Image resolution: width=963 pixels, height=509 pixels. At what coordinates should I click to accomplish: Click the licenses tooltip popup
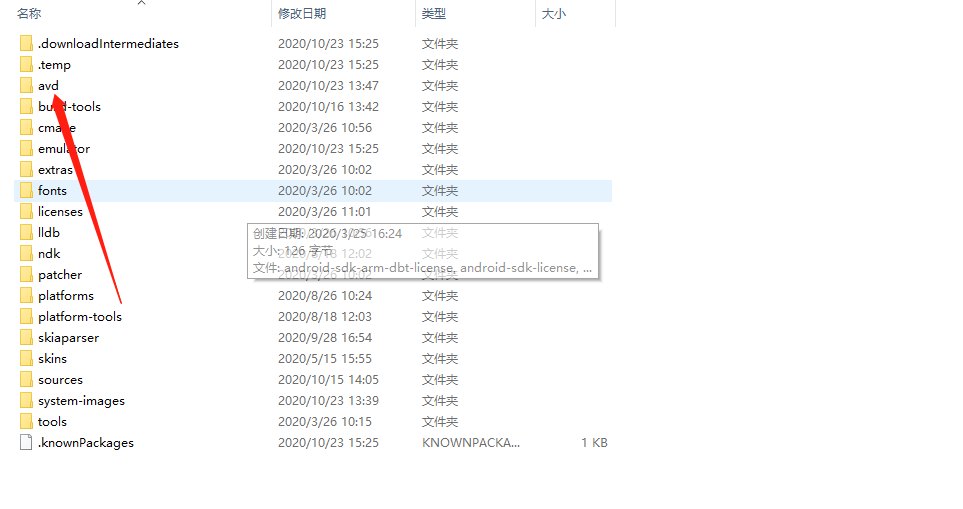point(423,251)
